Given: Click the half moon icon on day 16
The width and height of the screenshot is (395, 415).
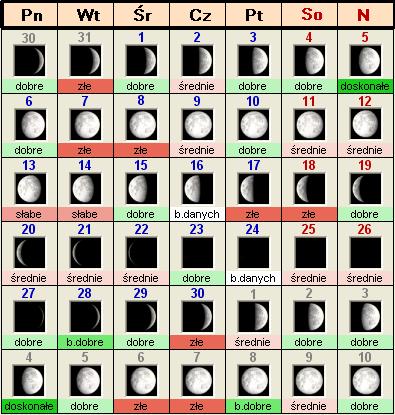Looking at the screenshot, I should 197,189.
